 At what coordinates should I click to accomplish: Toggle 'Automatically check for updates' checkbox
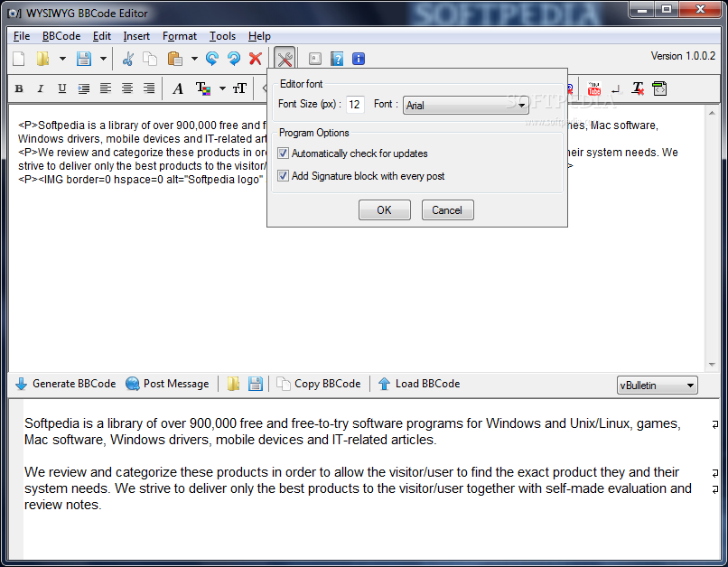point(283,153)
